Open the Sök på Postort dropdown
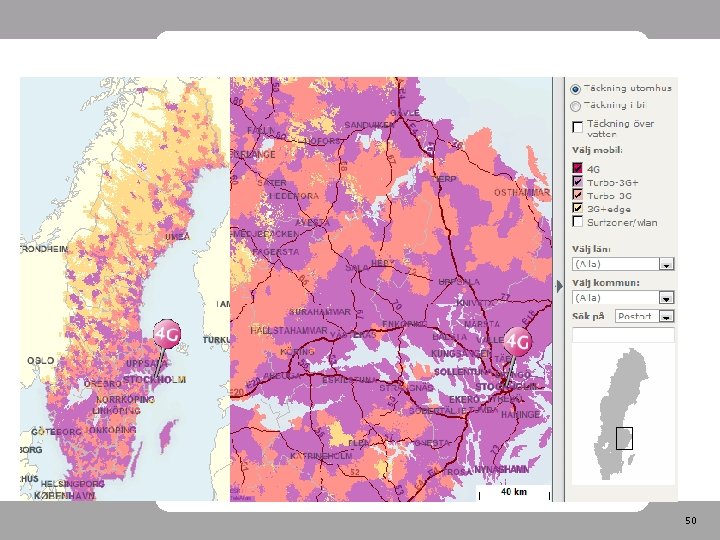Viewport: 720px width, 540px height. [644, 316]
